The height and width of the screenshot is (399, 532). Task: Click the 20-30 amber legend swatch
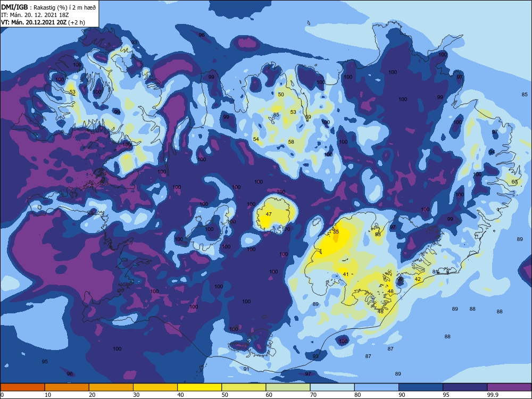point(111,387)
